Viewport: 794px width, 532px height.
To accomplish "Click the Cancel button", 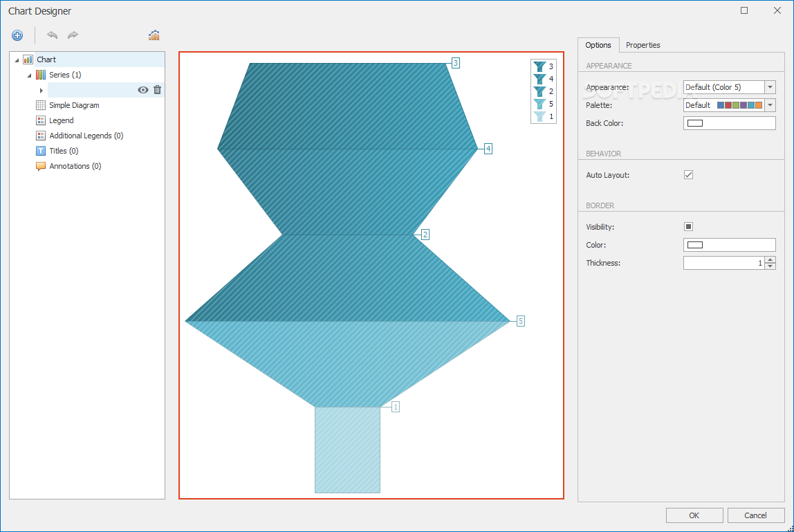I will tap(755, 515).
